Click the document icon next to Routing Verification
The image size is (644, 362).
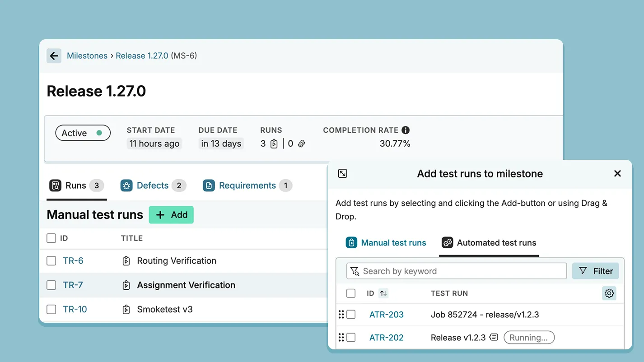[125, 260]
